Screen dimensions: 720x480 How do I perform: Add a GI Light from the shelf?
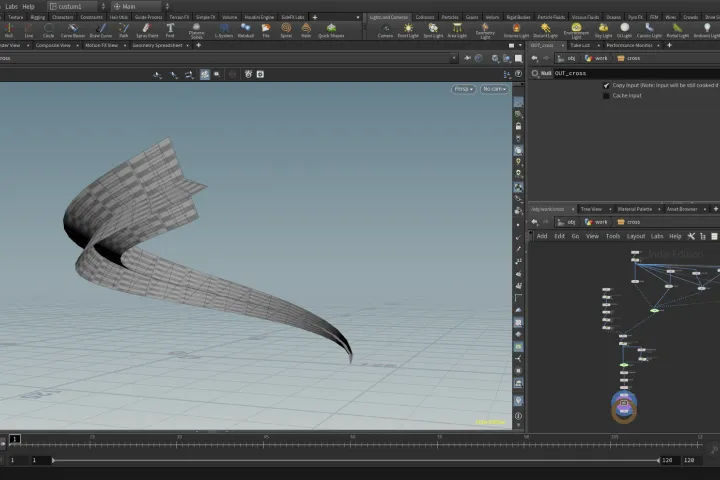pyautogui.click(x=624, y=30)
